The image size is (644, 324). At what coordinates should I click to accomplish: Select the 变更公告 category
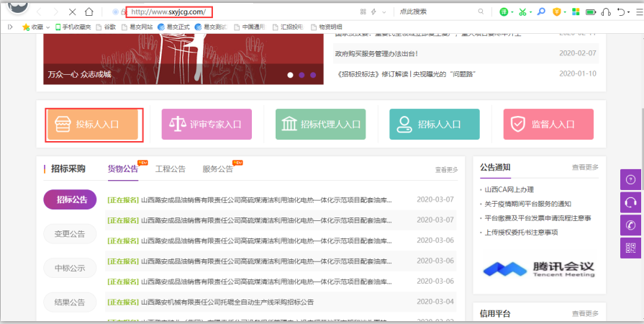[x=71, y=234]
